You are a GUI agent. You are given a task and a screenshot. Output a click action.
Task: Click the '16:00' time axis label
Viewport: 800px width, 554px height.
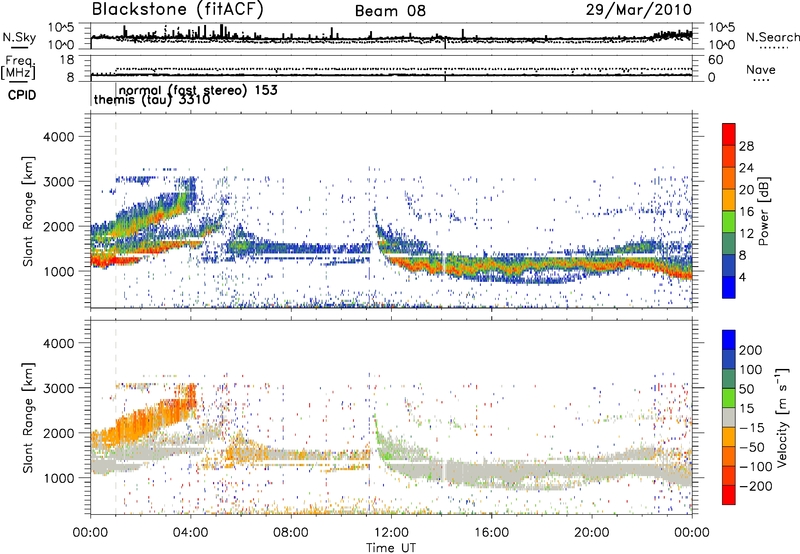click(x=491, y=533)
